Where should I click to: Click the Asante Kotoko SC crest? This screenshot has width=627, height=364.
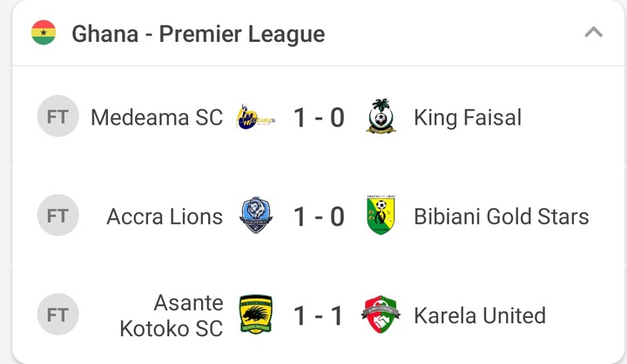click(x=255, y=315)
